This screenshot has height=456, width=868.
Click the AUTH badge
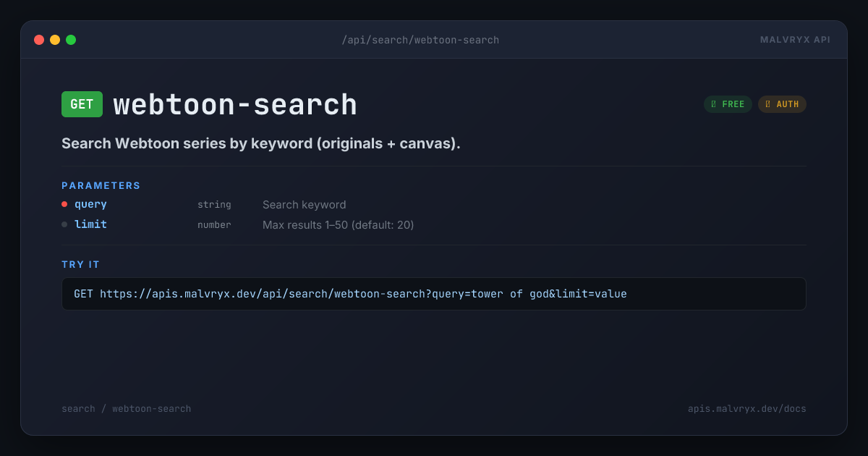(x=782, y=104)
